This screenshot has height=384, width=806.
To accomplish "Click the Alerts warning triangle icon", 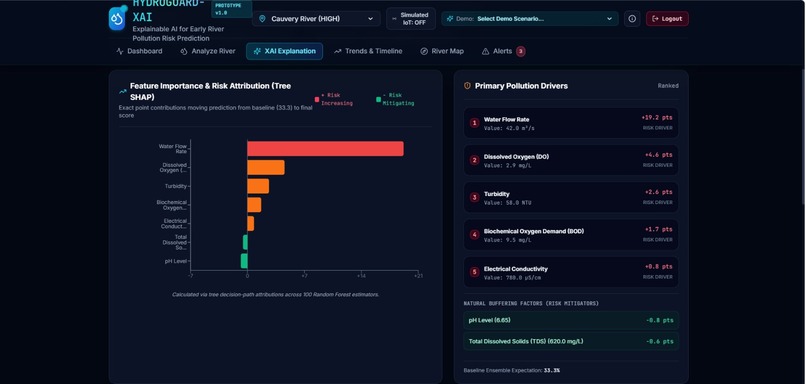I will [485, 51].
